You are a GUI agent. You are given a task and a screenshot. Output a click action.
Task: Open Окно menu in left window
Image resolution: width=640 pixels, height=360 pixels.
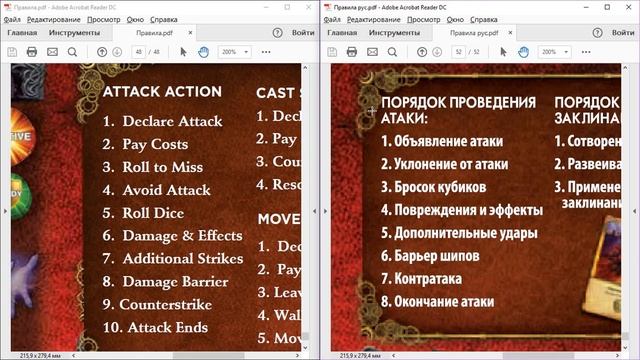(x=135, y=20)
